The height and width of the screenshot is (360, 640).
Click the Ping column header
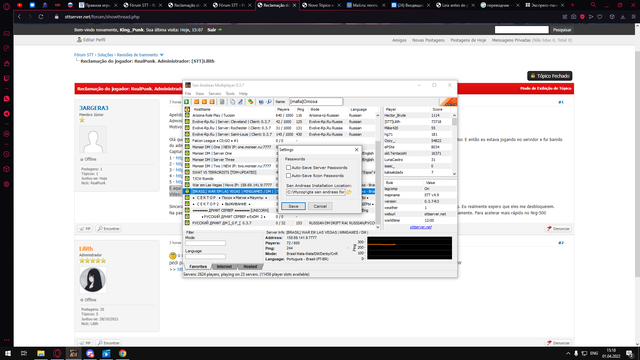point(301,109)
